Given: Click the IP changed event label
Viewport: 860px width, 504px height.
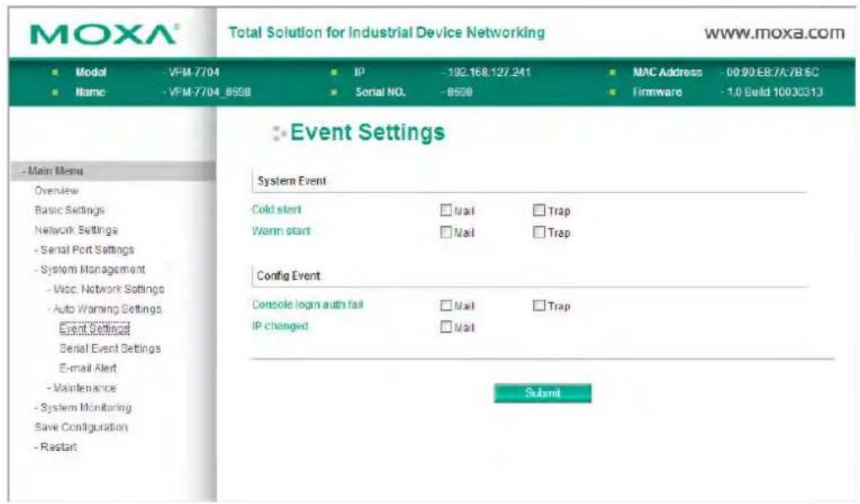Looking at the screenshot, I should point(280,326).
